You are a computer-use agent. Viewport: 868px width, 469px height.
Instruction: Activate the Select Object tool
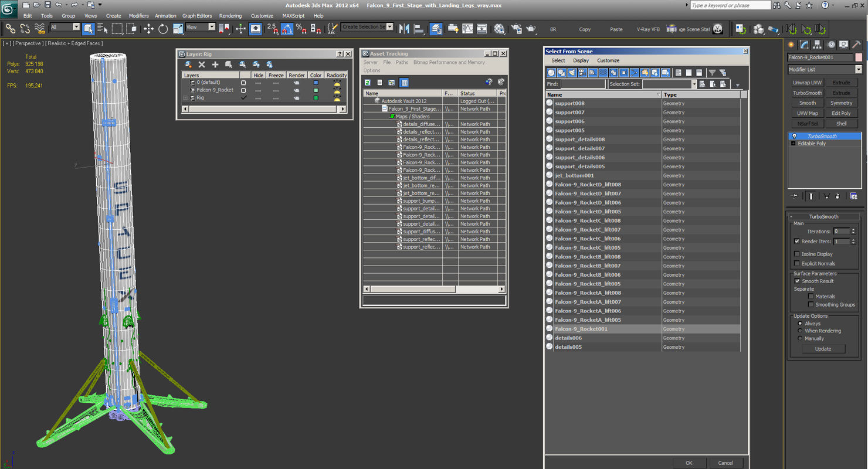89,29
